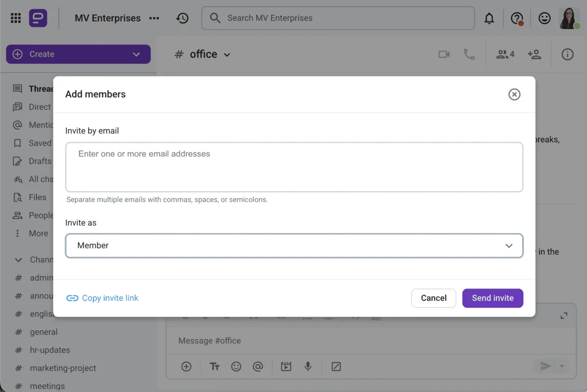
Task: Start a video call in office channel
Action: [444, 54]
